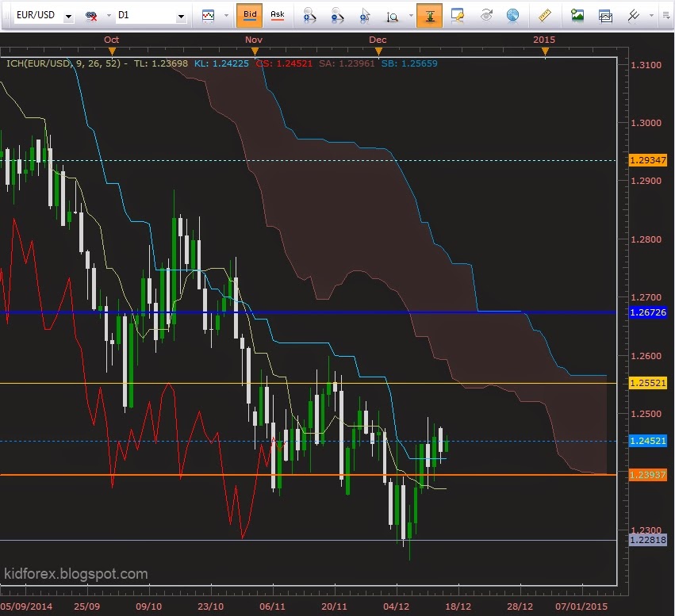Click the 06/11 date label
This screenshot has width=675, height=616.
[x=273, y=606]
